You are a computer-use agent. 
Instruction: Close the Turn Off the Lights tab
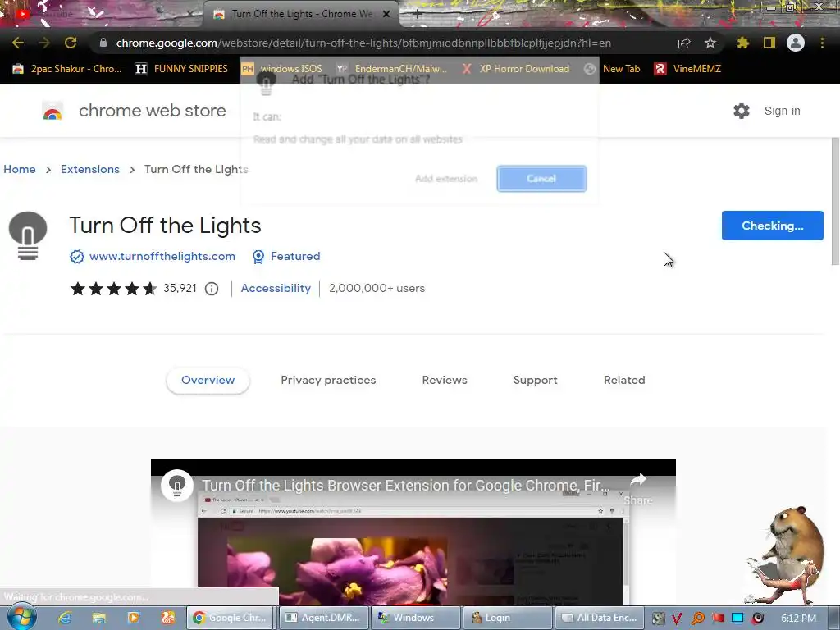pyautogui.click(x=386, y=14)
